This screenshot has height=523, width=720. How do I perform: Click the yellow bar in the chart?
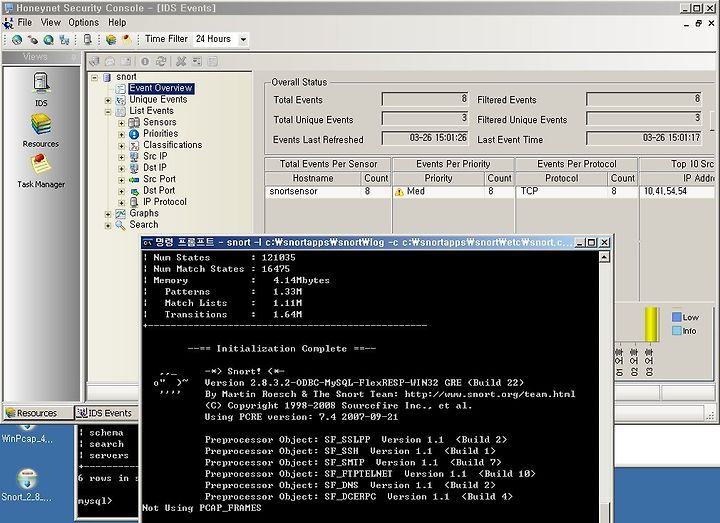651,325
